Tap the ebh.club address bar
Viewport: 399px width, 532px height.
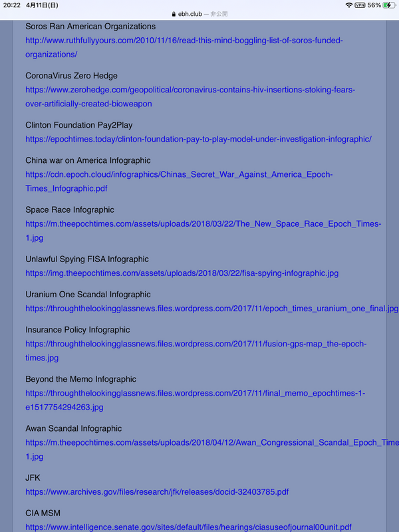click(x=199, y=13)
